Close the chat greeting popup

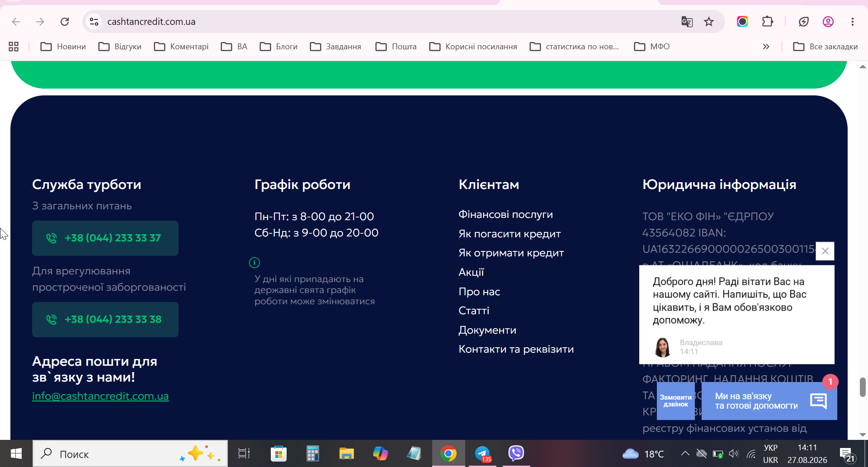click(x=825, y=251)
